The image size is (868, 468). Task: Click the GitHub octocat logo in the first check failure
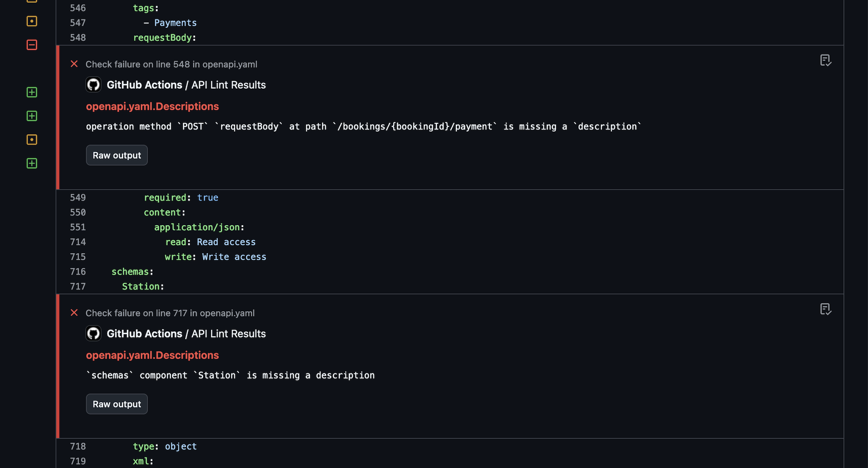93,85
